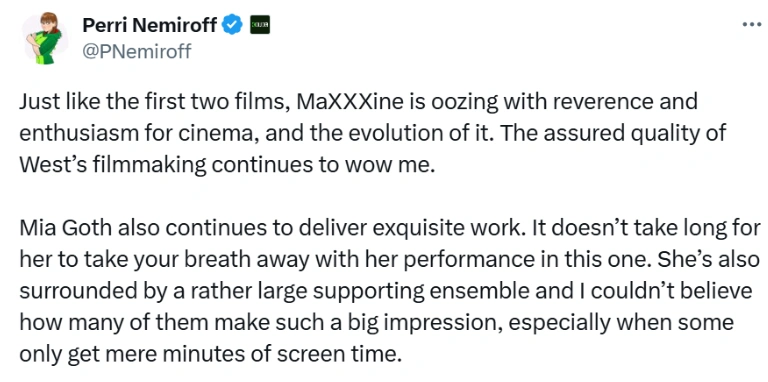Open Perri Nemiroff's cartoon profile avatar
This screenshot has height=382, width=768.
pos(43,37)
